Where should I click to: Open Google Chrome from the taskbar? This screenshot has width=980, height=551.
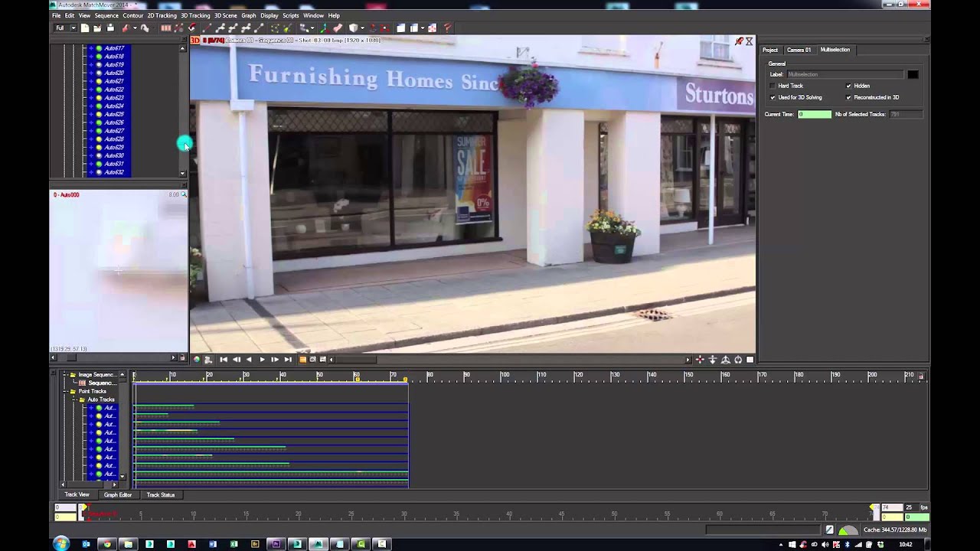coord(106,544)
